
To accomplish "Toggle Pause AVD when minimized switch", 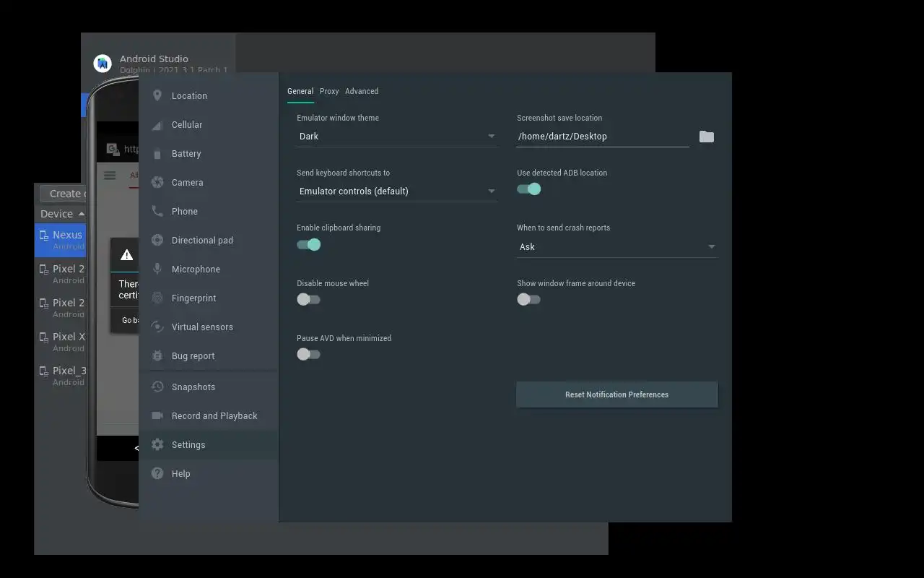I will click(x=308, y=354).
